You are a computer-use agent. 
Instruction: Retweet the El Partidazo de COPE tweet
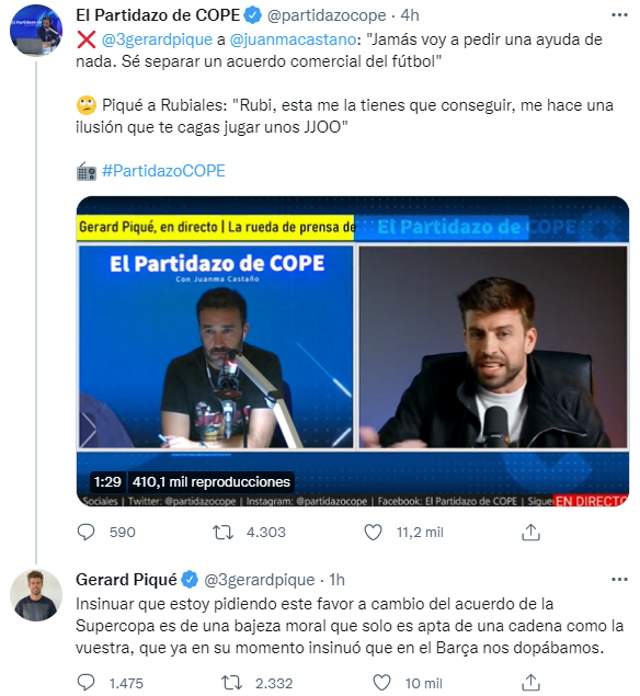(x=222, y=532)
